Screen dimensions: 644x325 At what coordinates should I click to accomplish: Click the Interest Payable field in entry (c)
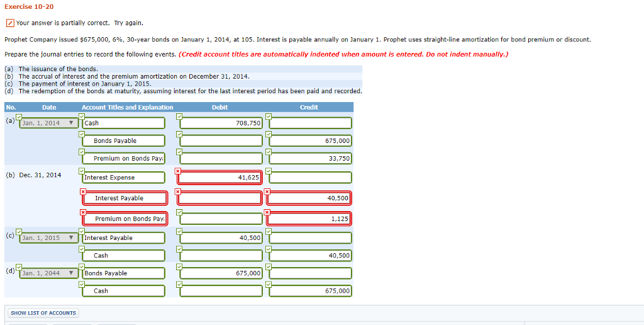pos(124,238)
